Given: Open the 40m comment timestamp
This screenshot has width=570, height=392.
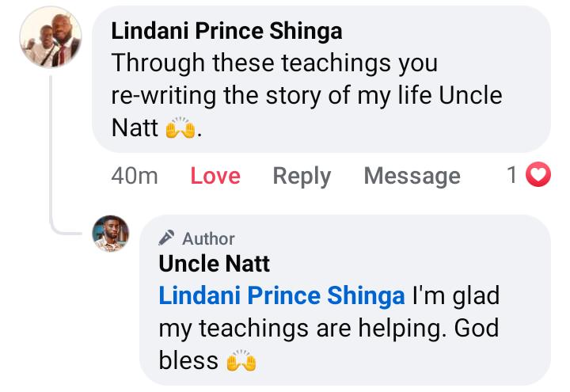Looking at the screenshot, I should click(135, 176).
